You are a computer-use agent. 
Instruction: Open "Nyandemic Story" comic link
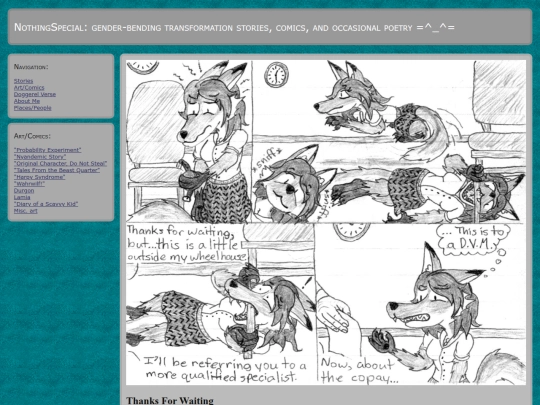[x=40, y=157]
